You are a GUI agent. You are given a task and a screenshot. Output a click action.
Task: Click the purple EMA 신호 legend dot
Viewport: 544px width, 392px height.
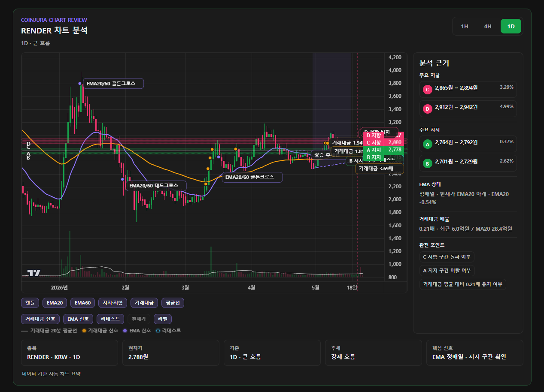click(125, 331)
